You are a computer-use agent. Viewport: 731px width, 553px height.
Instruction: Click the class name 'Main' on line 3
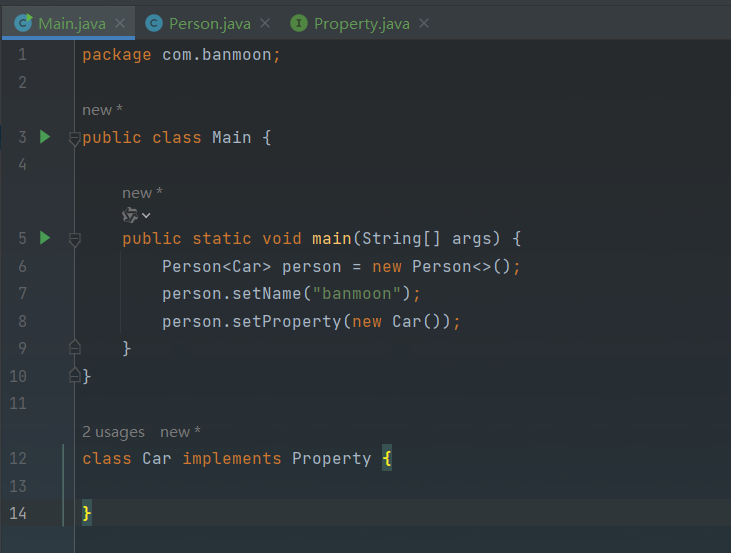[x=232, y=138]
